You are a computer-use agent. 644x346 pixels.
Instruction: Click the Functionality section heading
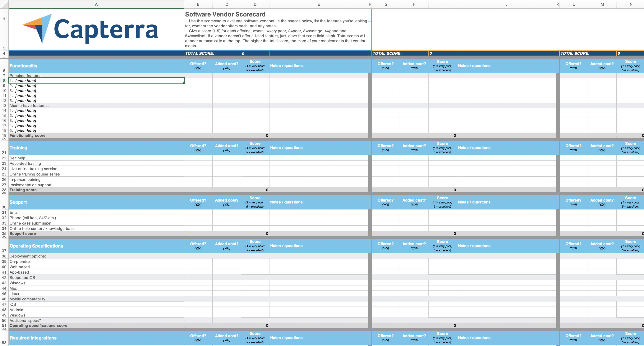tap(24, 66)
